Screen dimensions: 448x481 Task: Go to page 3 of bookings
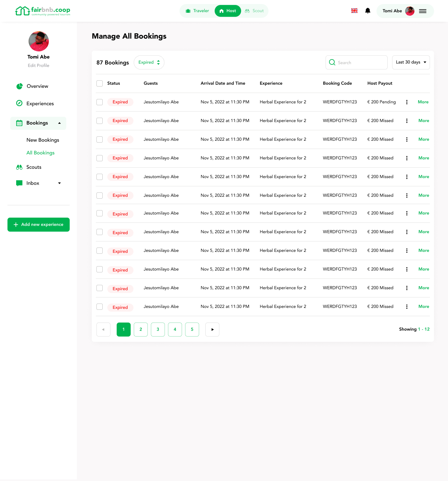(x=158, y=329)
